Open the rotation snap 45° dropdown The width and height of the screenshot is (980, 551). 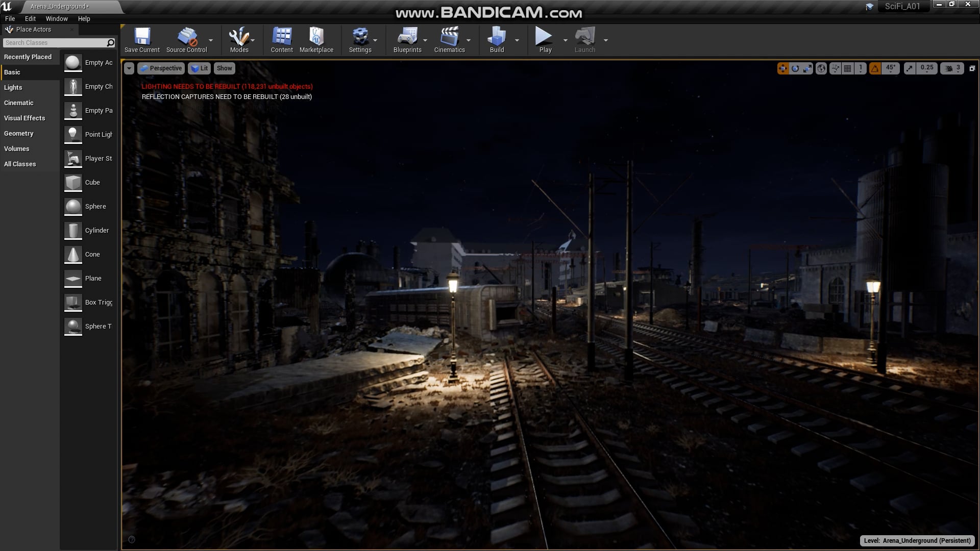click(891, 68)
